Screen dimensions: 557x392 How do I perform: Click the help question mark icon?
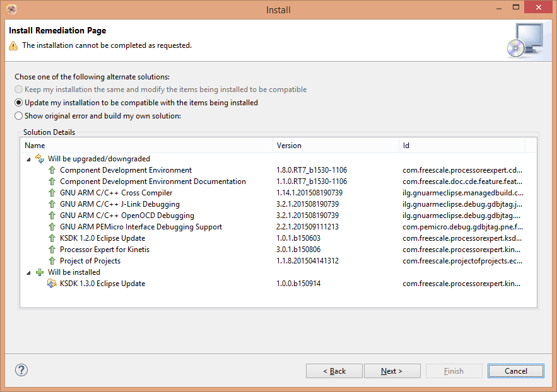21,370
